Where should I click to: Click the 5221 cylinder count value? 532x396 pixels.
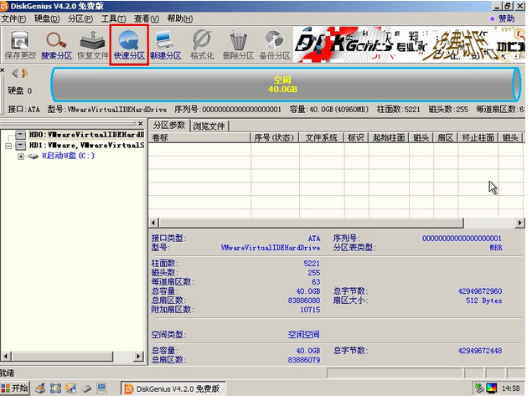click(x=312, y=264)
